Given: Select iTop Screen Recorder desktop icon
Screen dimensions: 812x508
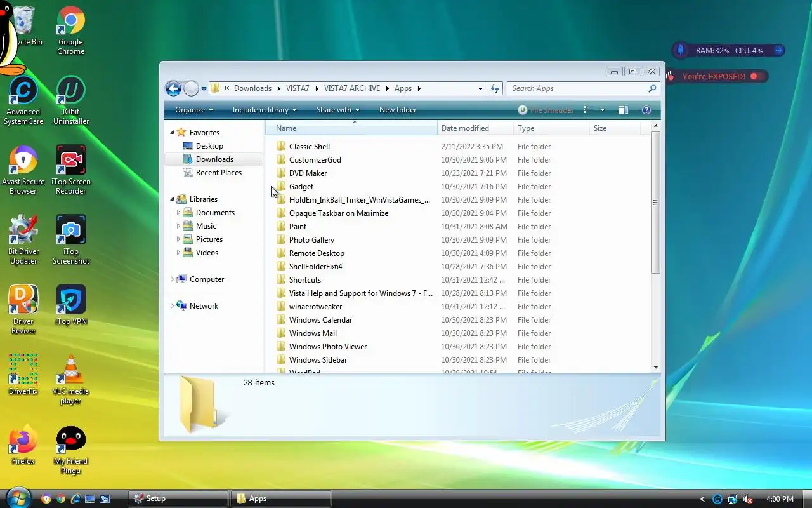Looking at the screenshot, I should tap(70, 170).
